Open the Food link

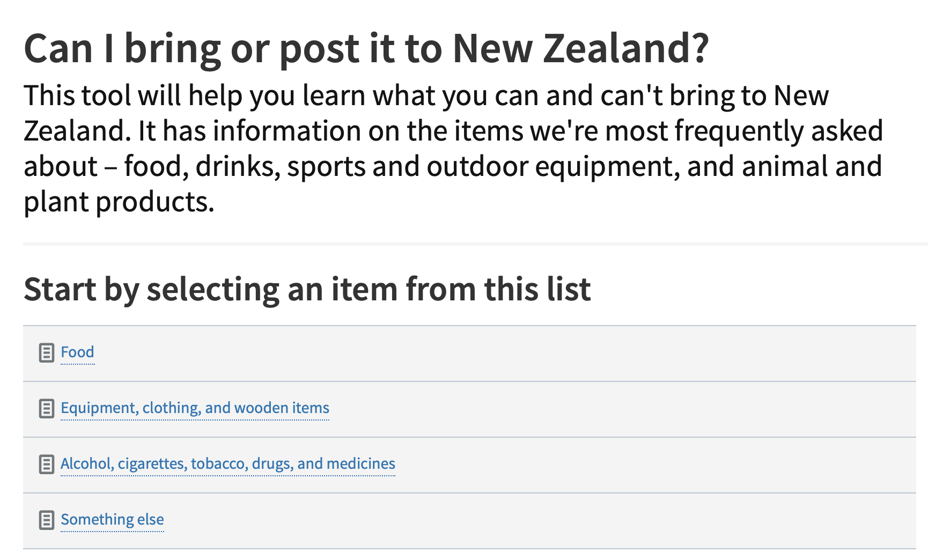[x=77, y=352]
